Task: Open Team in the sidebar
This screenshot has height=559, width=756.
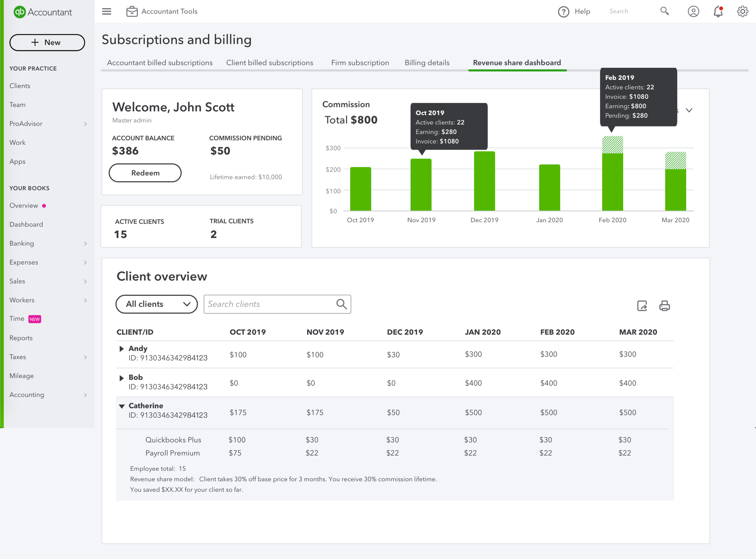Action: (17, 104)
